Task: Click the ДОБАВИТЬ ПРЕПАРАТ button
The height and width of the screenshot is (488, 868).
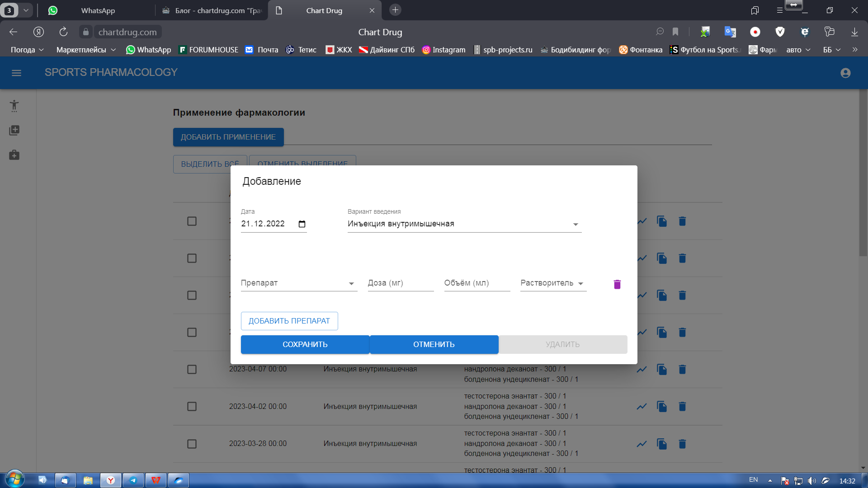Action: pyautogui.click(x=289, y=321)
